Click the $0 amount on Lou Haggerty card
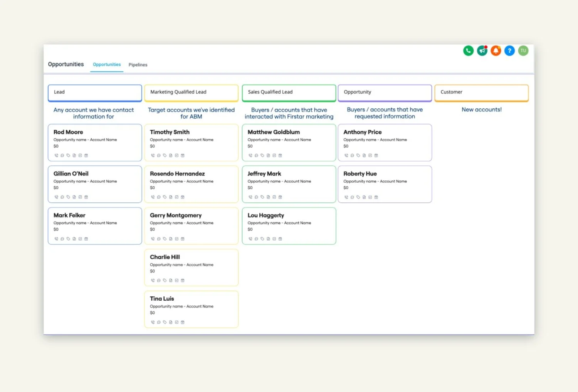This screenshot has width=578, height=392. pyautogui.click(x=250, y=229)
